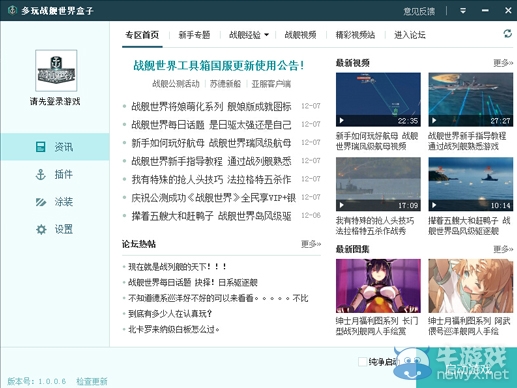517x388 pixels.
Task: Enable the 纯净启动 checkbox
Action: (x=363, y=362)
